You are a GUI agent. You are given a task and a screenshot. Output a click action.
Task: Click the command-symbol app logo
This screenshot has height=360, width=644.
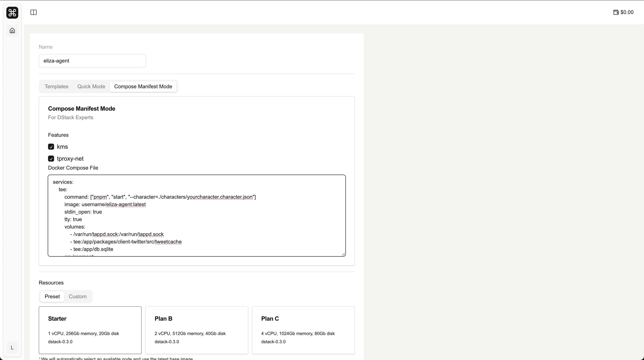click(12, 12)
